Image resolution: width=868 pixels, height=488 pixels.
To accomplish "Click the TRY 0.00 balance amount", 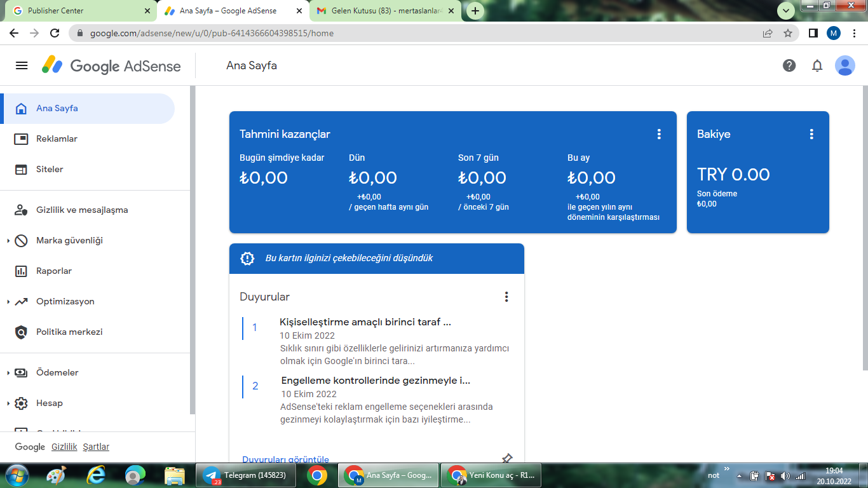I will tap(733, 175).
